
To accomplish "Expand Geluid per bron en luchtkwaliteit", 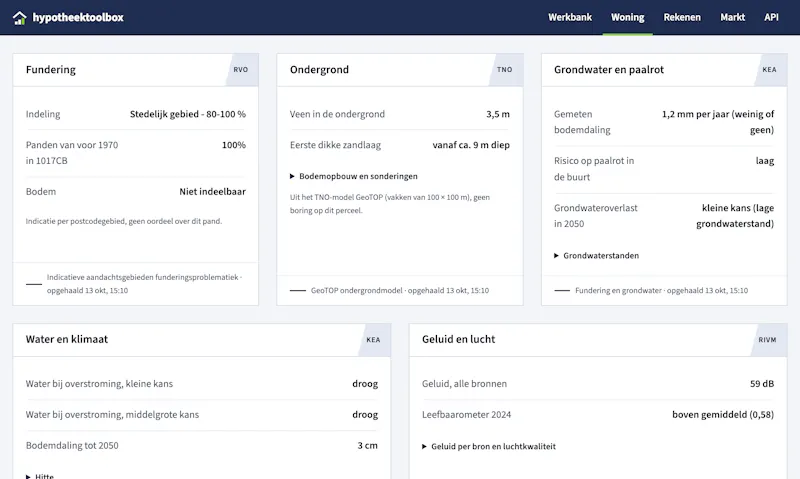I will pyautogui.click(x=489, y=446).
